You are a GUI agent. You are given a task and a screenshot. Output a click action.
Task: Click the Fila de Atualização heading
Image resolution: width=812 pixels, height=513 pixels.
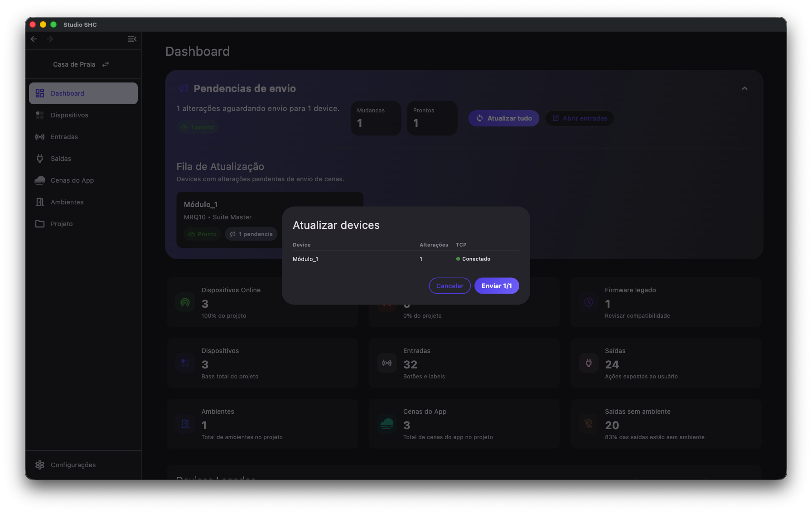(x=220, y=166)
